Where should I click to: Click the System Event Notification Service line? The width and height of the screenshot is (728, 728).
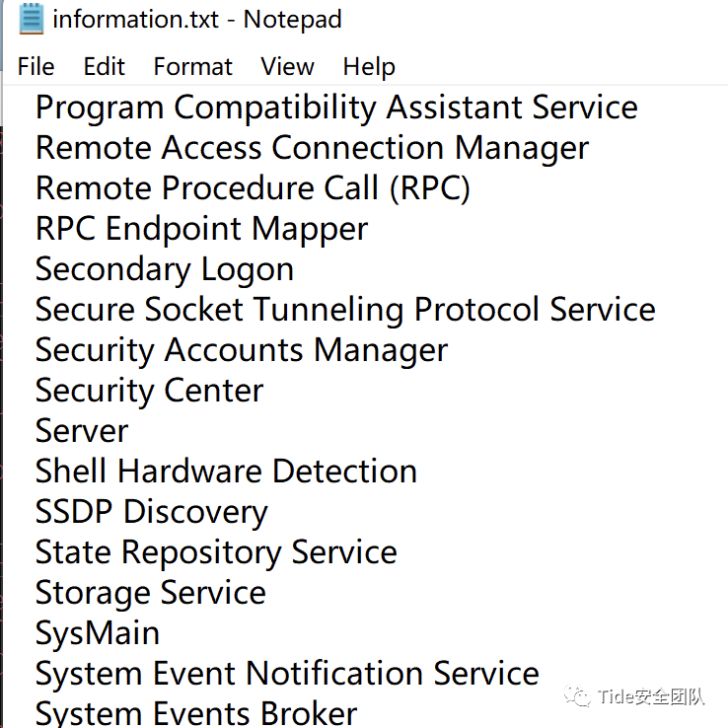287,674
